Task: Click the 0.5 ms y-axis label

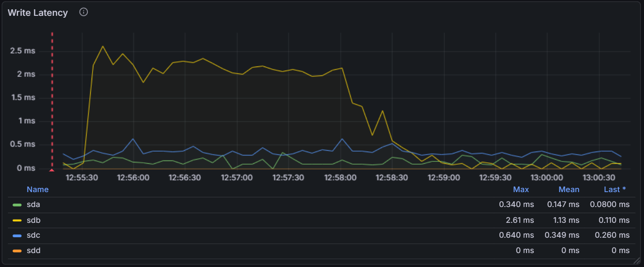Action: [x=23, y=144]
